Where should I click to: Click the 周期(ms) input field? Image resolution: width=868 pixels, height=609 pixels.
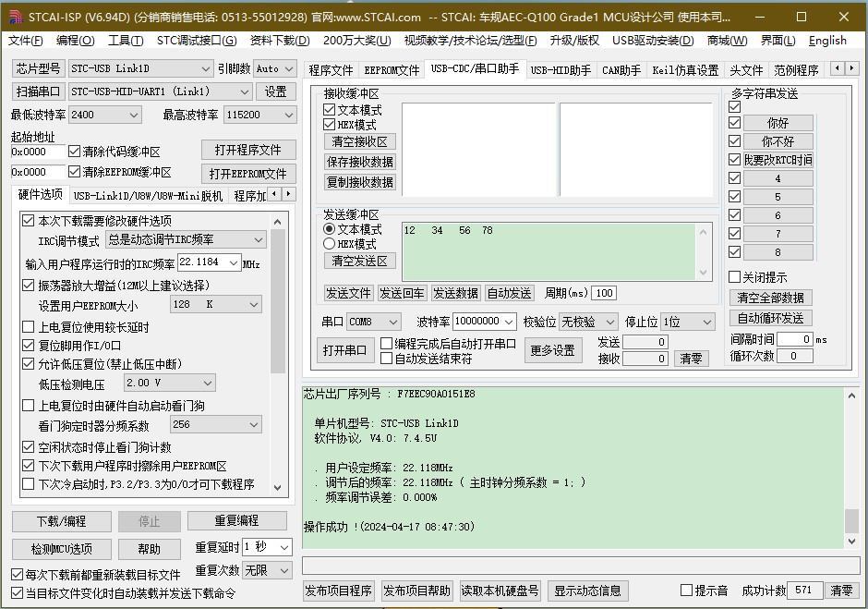604,293
